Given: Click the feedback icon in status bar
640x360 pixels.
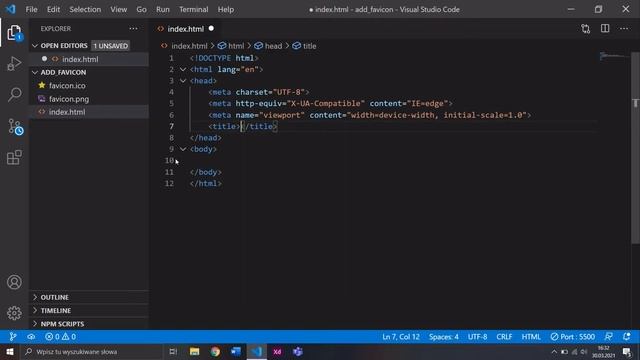Looking at the screenshot, I should 608,337.
